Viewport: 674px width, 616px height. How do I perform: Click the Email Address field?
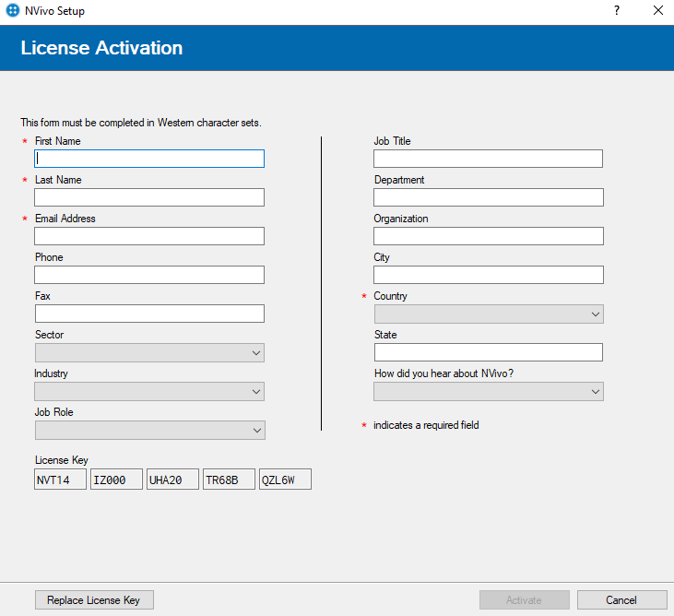tap(149, 236)
